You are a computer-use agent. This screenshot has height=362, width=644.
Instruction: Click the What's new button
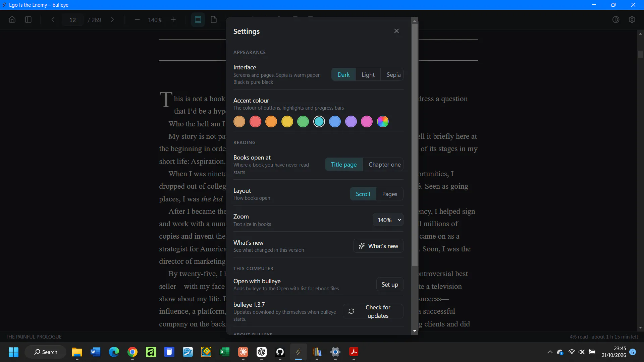378,246
